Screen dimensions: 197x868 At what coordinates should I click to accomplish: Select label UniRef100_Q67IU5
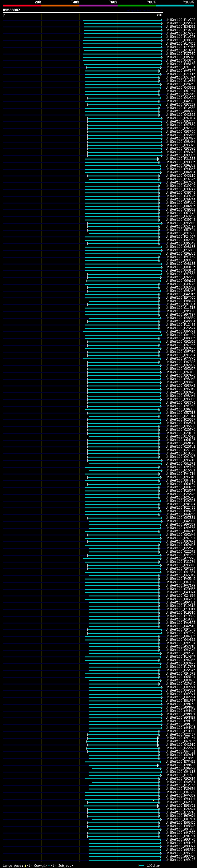(x=180, y=741)
